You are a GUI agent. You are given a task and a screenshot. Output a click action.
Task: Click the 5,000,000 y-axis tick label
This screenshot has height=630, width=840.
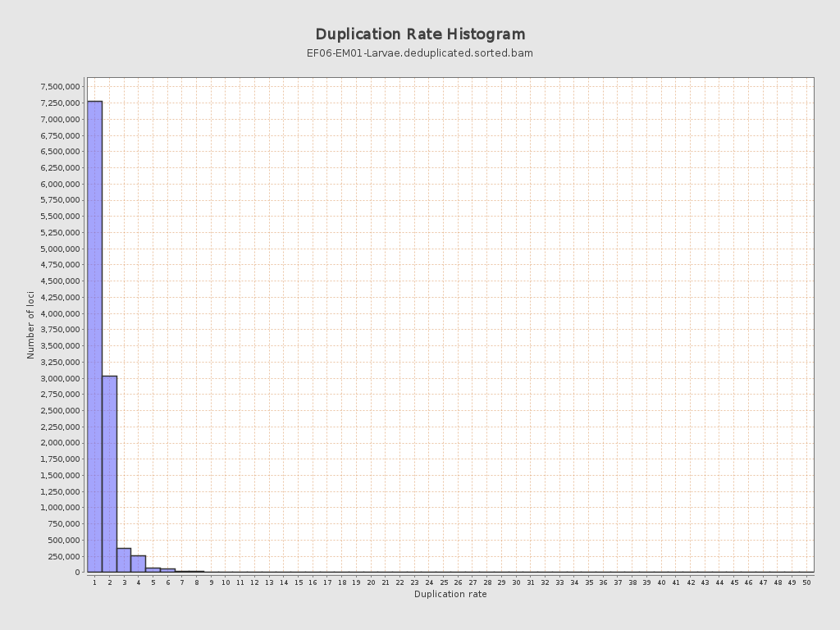coord(60,249)
